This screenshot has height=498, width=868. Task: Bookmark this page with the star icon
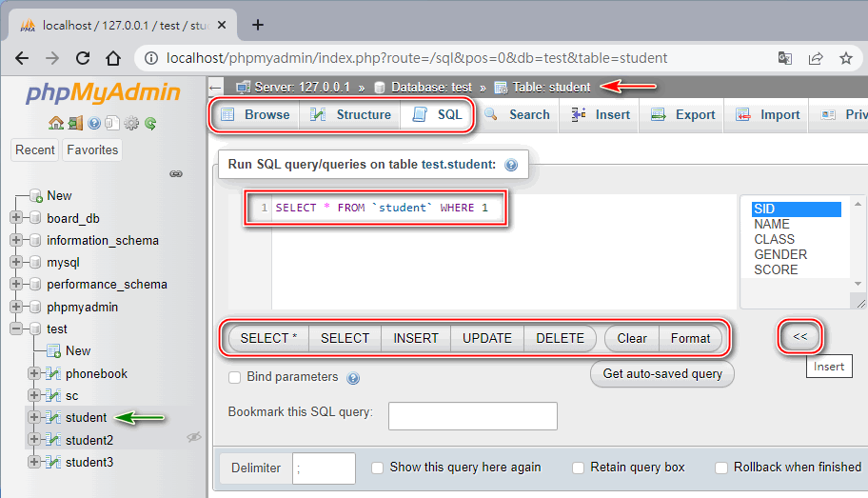tap(845, 58)
